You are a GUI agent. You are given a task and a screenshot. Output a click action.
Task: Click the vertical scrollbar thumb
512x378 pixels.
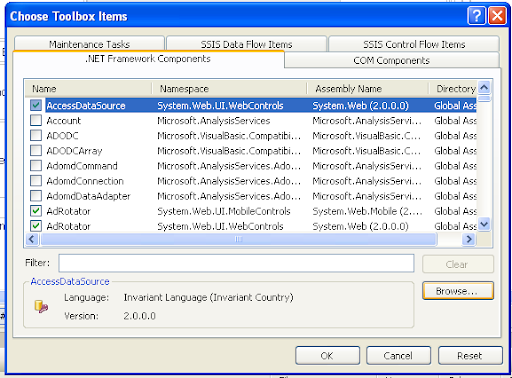[x=484, y=98]
